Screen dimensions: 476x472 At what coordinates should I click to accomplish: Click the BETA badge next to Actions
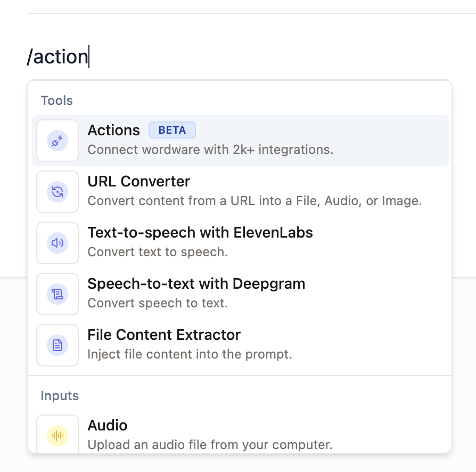[x=172, y=130]
